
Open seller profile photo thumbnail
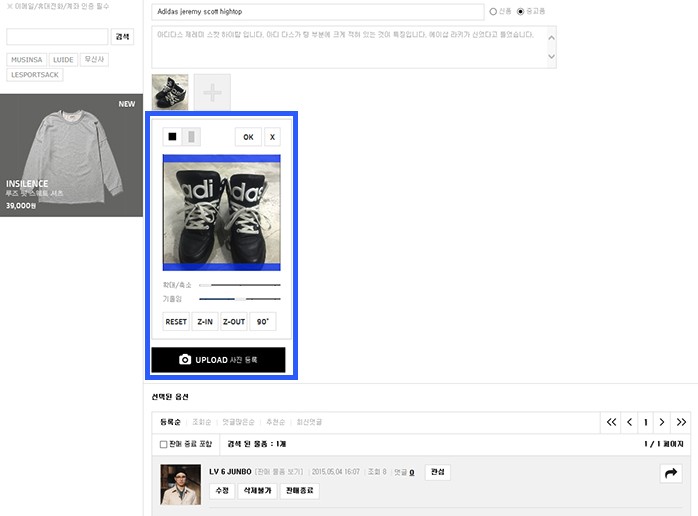pyautogui.click(x=180, y=485)
